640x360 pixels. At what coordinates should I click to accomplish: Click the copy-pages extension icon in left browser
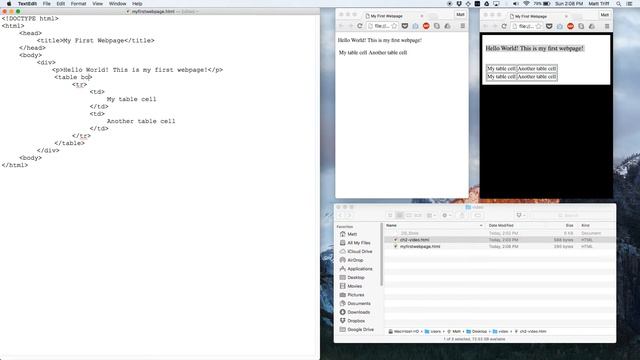(437, 26)
